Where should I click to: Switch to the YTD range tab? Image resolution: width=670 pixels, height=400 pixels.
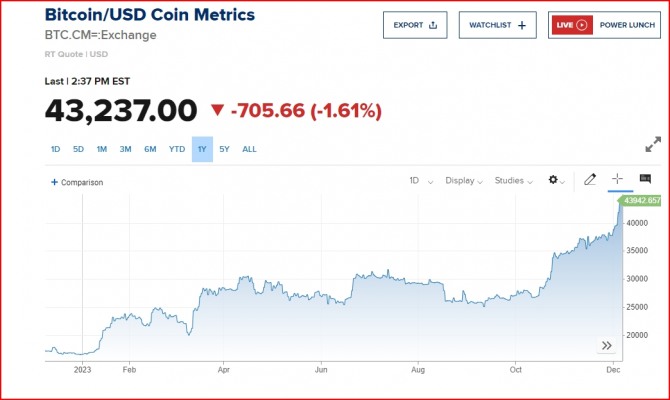177,149
